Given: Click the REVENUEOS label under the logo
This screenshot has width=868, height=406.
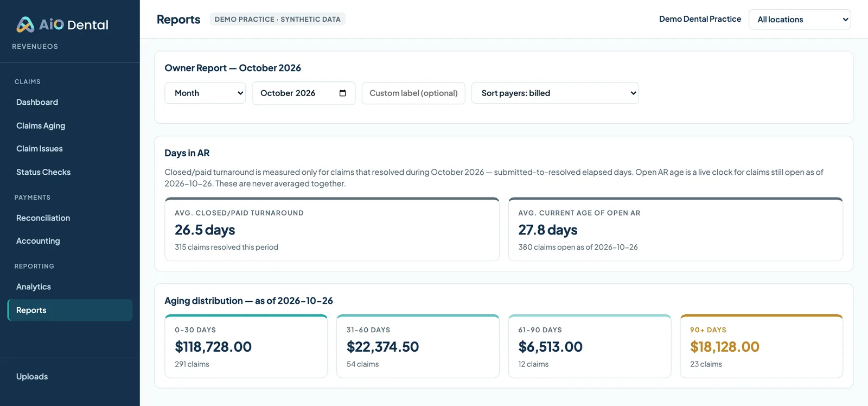Looking at the screenshot, I should coord(35,47).
